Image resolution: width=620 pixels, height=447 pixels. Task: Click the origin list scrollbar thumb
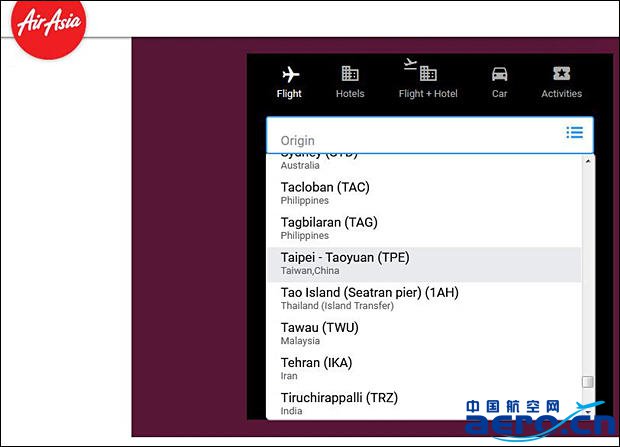coord(588,382)
